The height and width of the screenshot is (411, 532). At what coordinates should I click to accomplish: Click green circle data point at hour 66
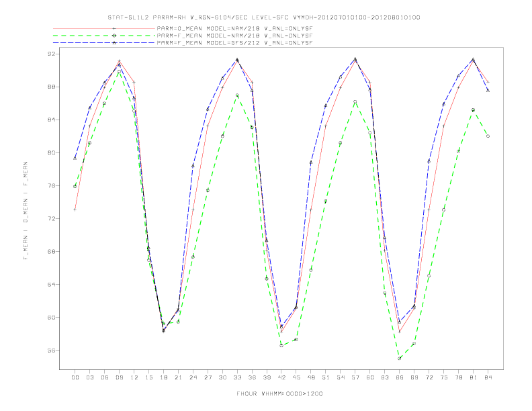(400, 358)
